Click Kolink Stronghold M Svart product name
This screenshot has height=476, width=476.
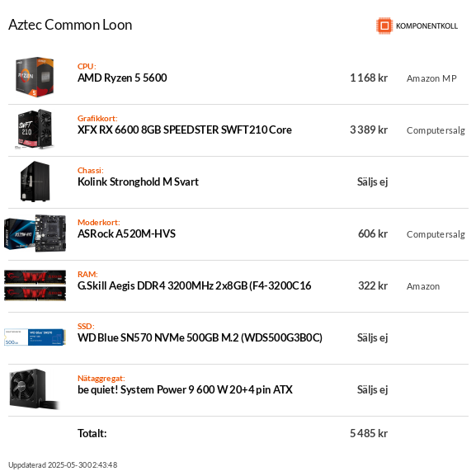[138, 181]
